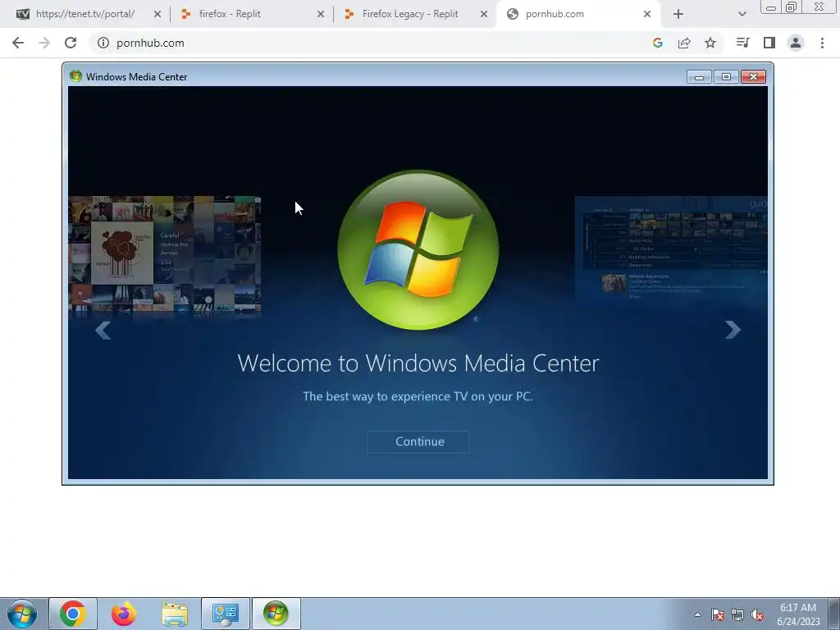
Task: Open network status tray icon
Action: tap(737, 614)
